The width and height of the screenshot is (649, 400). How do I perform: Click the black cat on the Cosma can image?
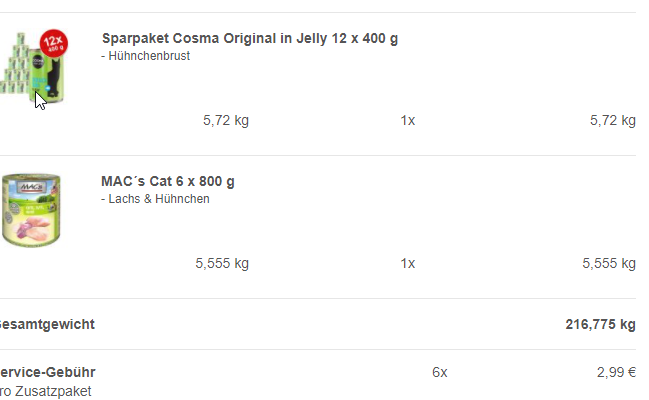pos(55,79)
